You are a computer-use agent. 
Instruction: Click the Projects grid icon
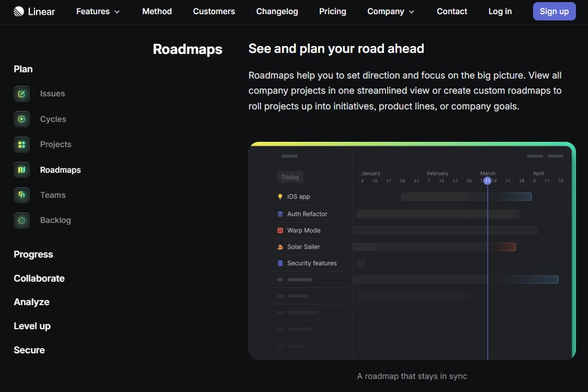[x=22, y=144]
